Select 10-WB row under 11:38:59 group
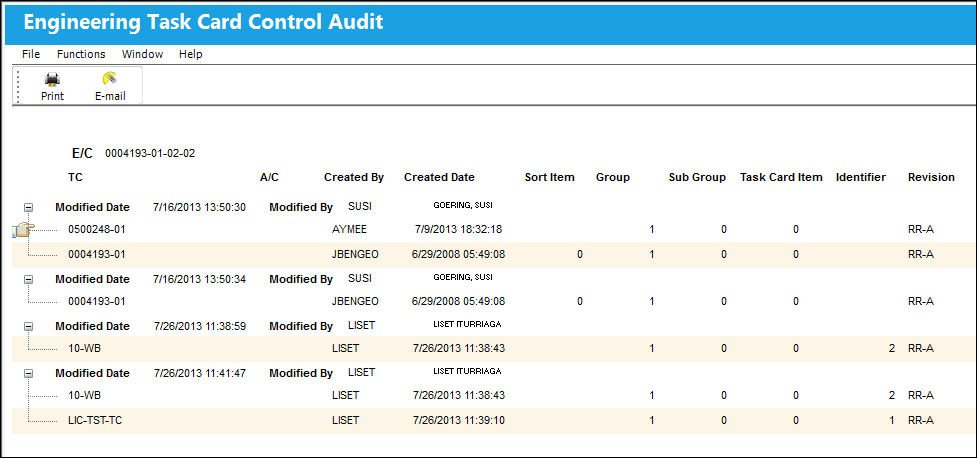The height and width of the screenshot is (458, 977). coord(493,348)
